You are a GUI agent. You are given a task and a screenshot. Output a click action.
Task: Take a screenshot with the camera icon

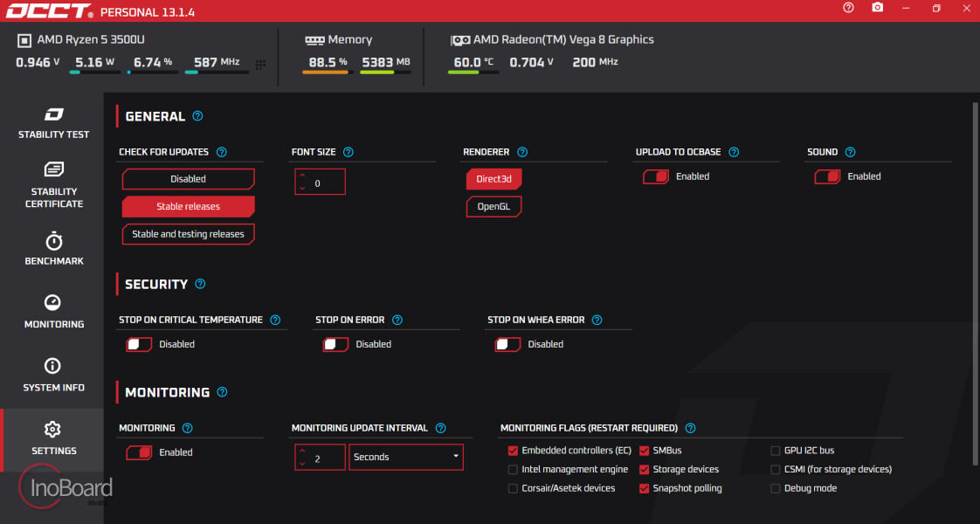click(878, 8)
